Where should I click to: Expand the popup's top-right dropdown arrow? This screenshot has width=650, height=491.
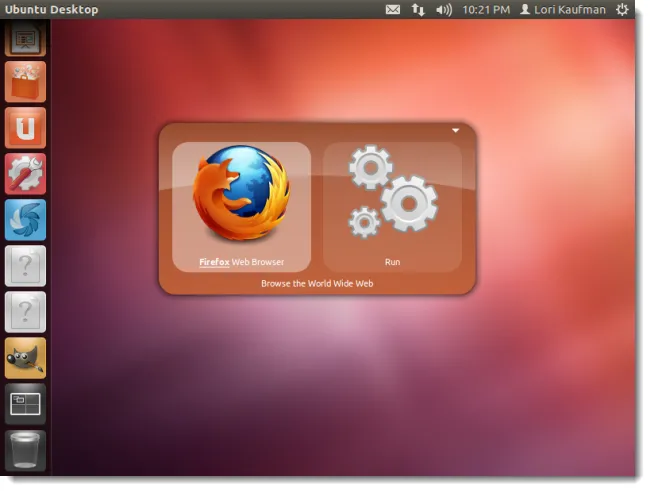455,130
